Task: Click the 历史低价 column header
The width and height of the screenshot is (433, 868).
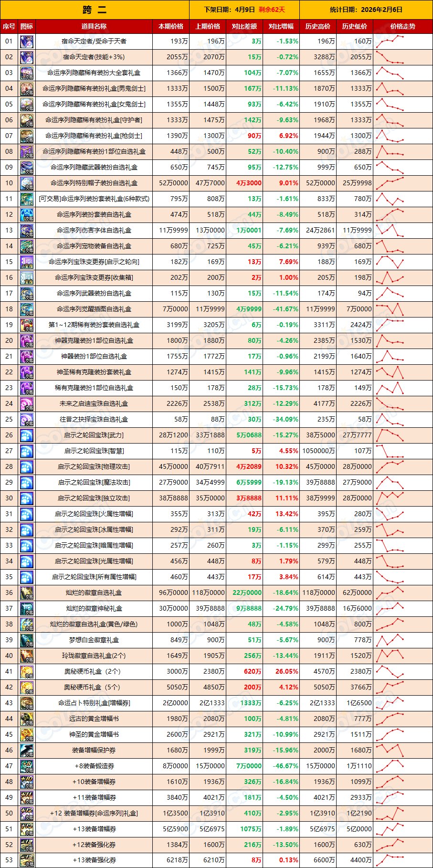Action: (355, 27)
